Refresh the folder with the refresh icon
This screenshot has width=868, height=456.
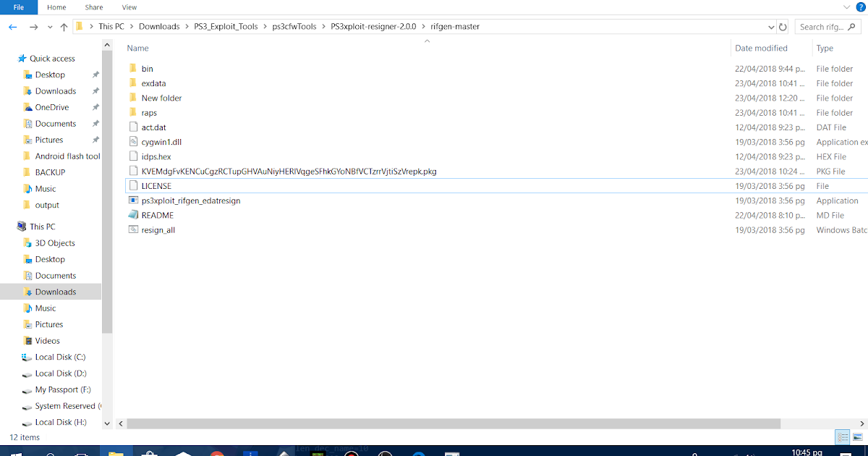(x=783, y=26)
